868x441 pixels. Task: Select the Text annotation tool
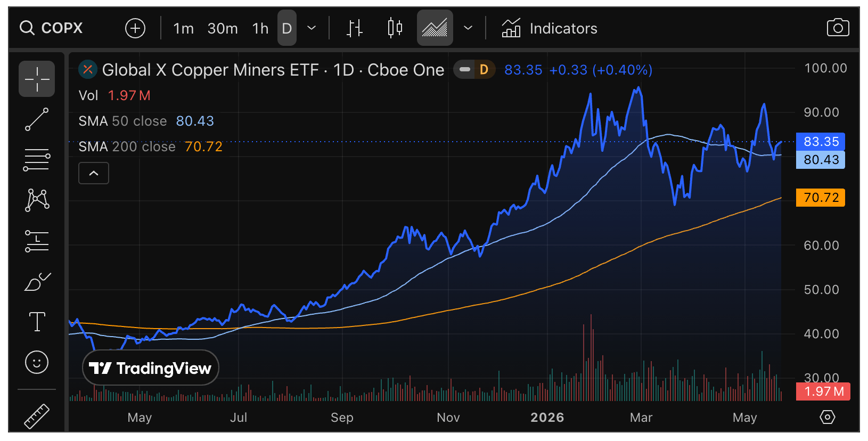click(37, 322)
